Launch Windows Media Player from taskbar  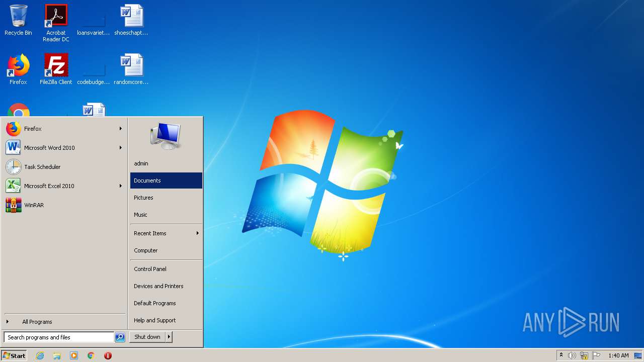(74, 355)
